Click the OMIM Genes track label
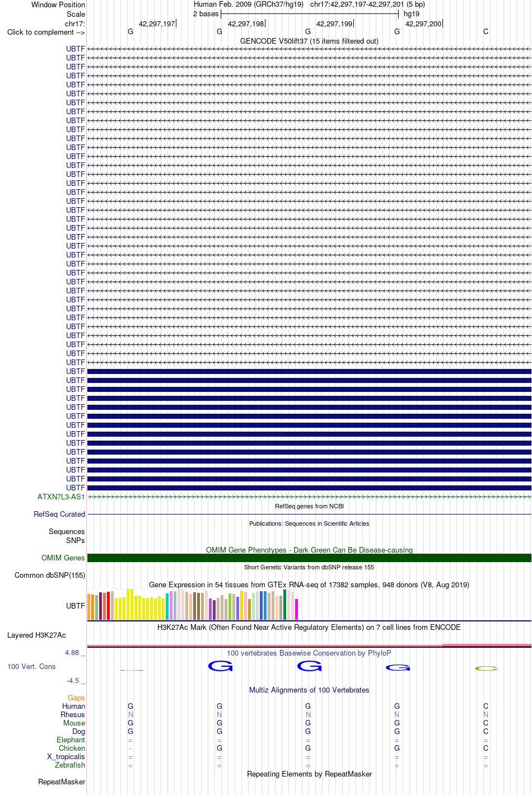Image resolution: width=532 pixels, height=795 pixels. tap(63, 558)
